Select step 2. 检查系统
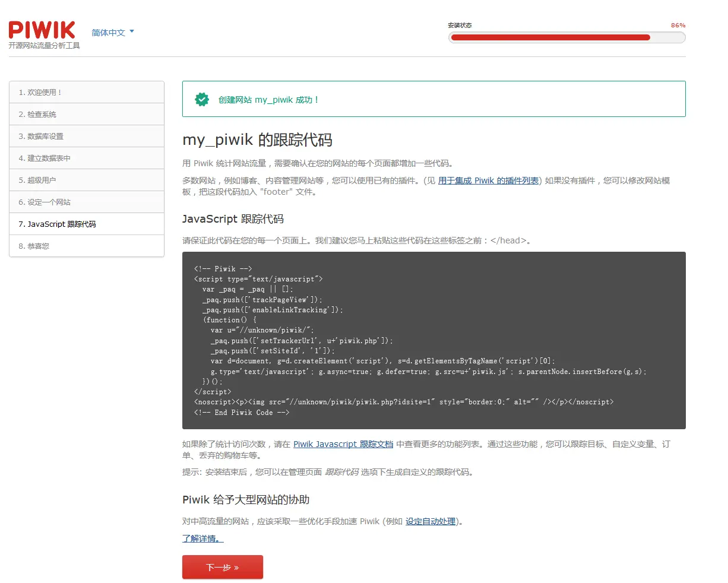 click(87, 114)
